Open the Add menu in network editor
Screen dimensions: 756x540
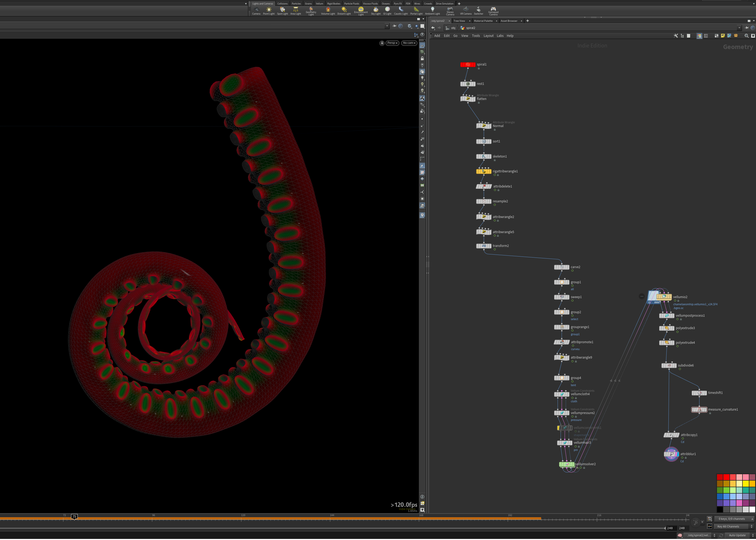[x=437, y=36]
